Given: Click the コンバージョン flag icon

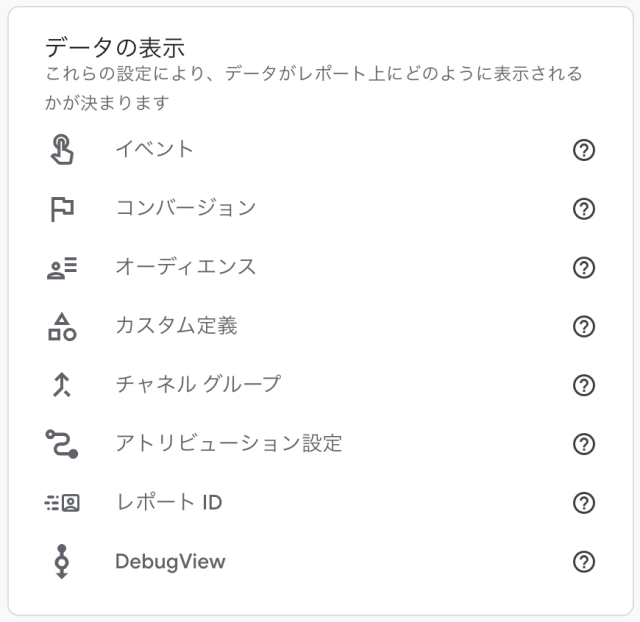Looking at the screenshot, I should [62, 209].
